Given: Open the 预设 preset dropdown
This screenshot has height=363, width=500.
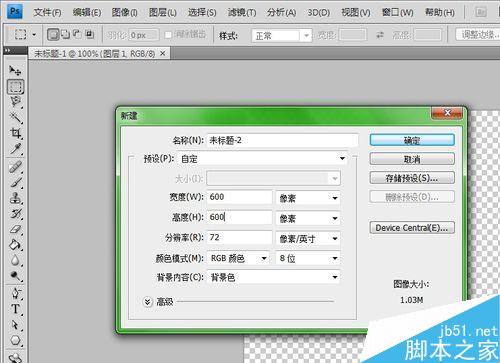Looking at the screenshot, I should [x=263, y=159].
